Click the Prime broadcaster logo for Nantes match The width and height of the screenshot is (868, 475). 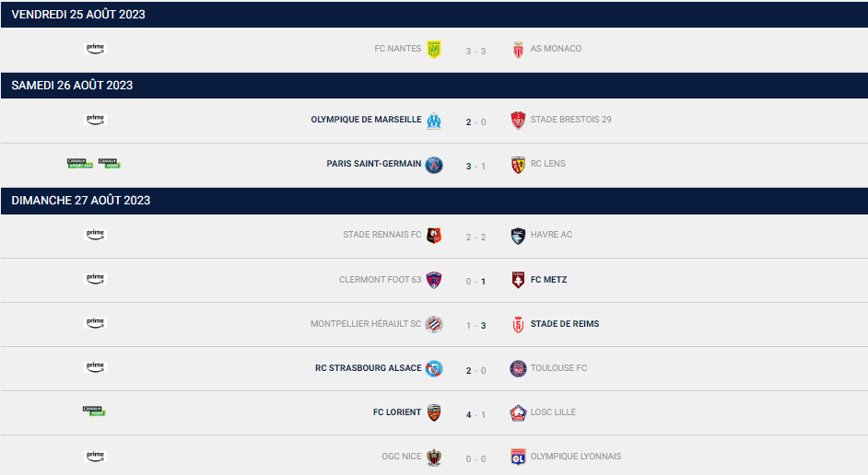[95, 48]
